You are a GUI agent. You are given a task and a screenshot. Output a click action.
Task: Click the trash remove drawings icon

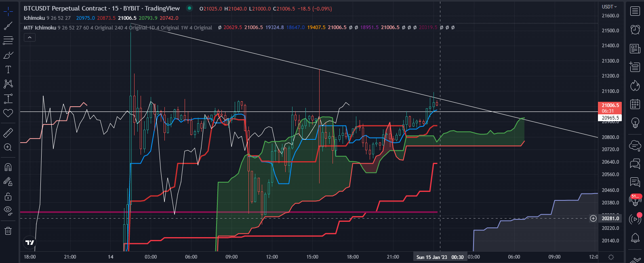click(x=8, y=231)
